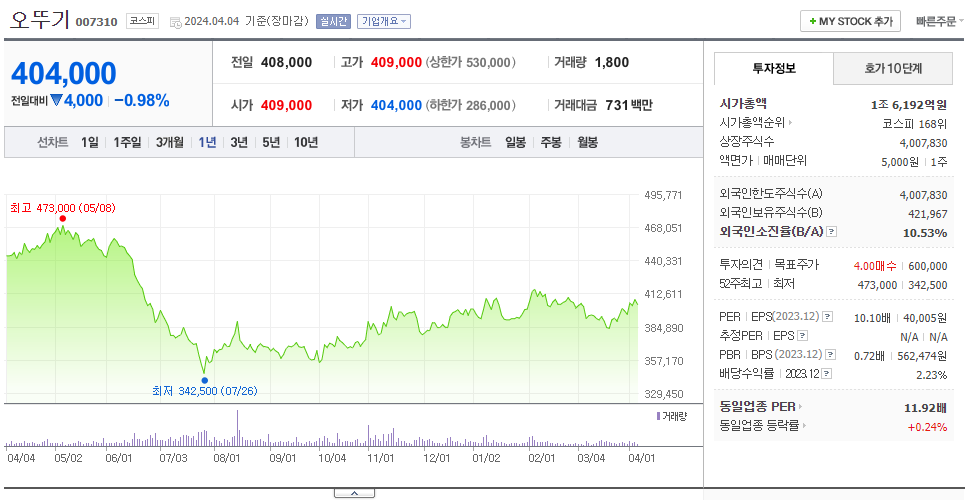Click the current price 404,000
This screenshot has height=500, width=968.
tap(64, 73)
